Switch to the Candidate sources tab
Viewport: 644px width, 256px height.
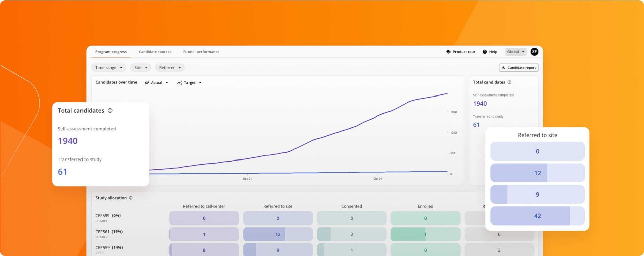(x=155, y=52)
